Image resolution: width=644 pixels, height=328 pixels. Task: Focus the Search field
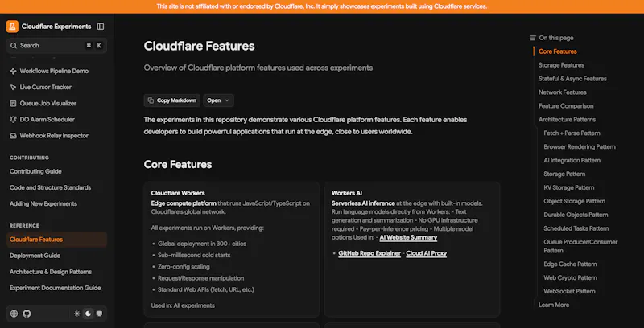pos(56,46)
